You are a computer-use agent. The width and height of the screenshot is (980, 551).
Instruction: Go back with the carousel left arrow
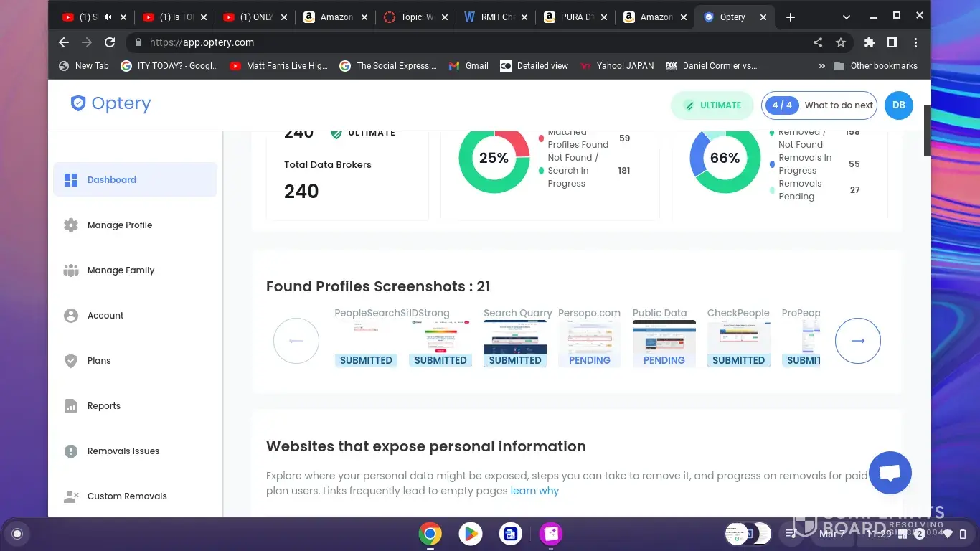296,341
